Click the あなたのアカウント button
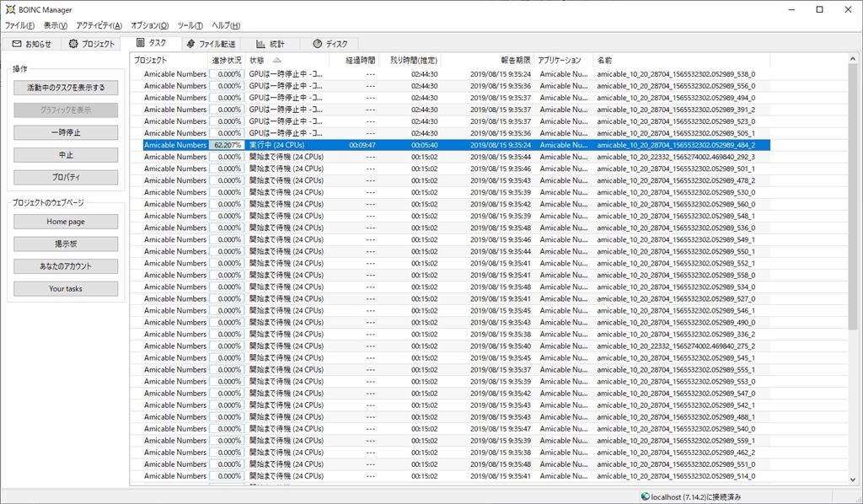Image resolution: width=863 pixels, height=504 pixels. 66,266
